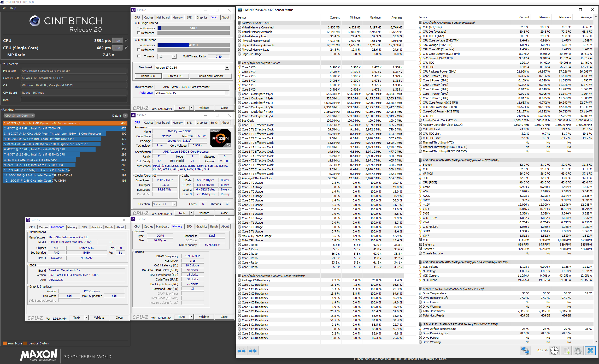
Task: Click the Info input field in Cinebench
Action: pos(74,100)
